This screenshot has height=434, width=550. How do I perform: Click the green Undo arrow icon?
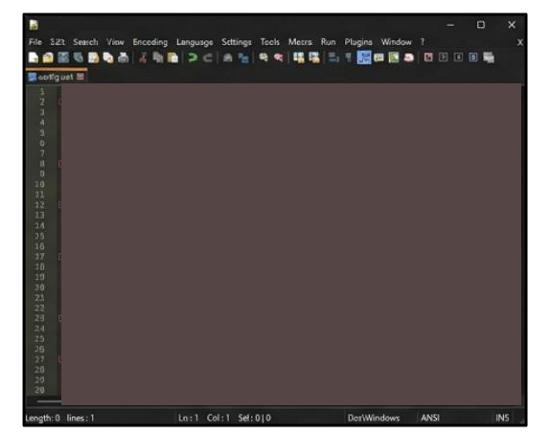click(192, 58)
